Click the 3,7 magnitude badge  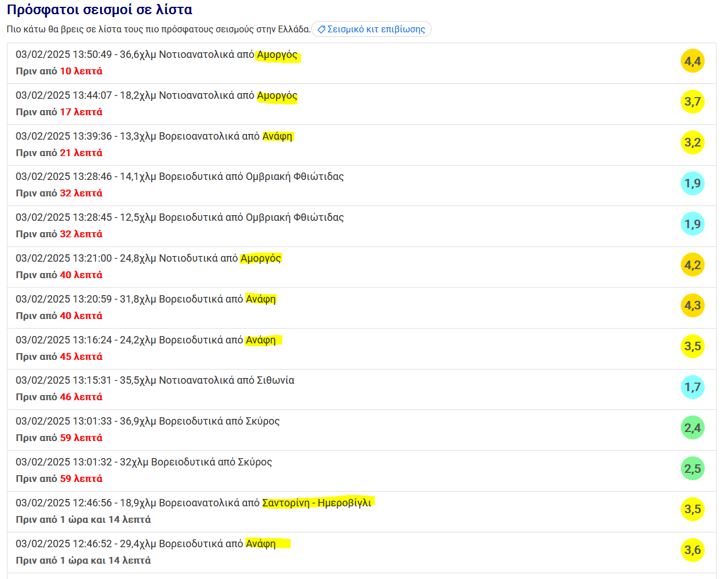[693, 102]
